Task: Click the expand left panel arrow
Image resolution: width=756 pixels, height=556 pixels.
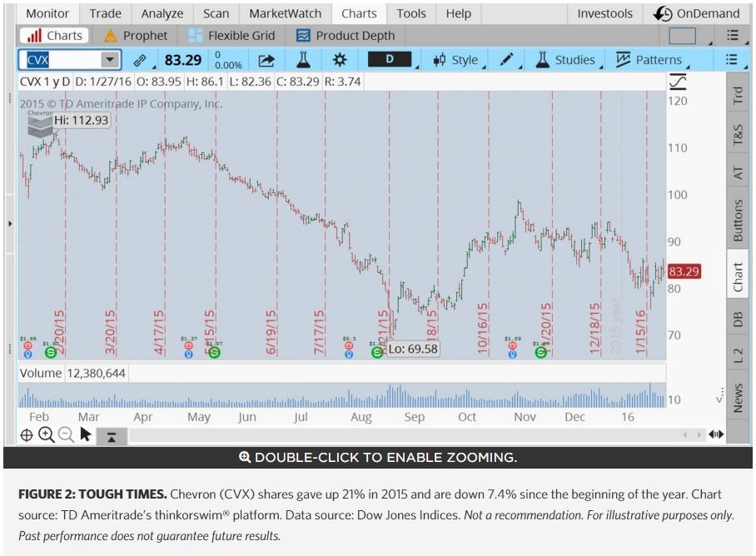Action: 10,224
